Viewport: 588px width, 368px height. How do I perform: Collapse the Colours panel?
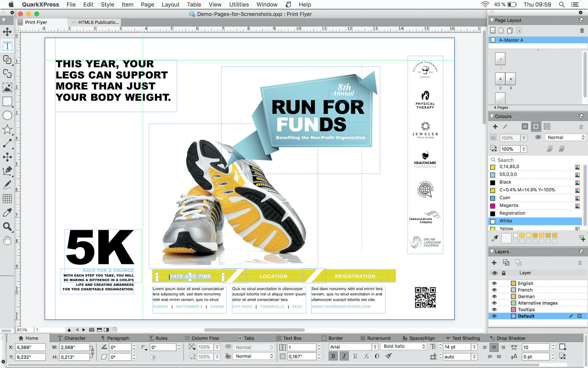coord(492,116)
